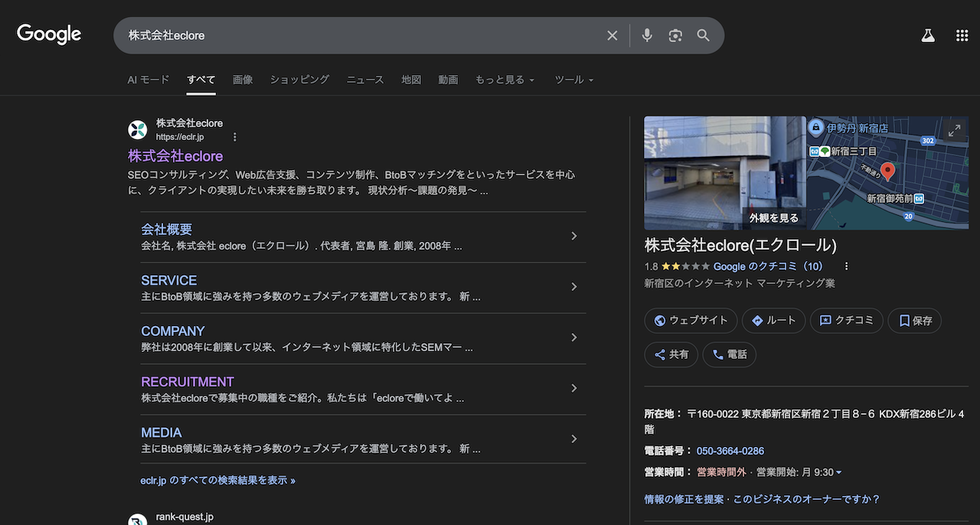Open the Google apps grid
980x525 pixels.
(962, 35)
